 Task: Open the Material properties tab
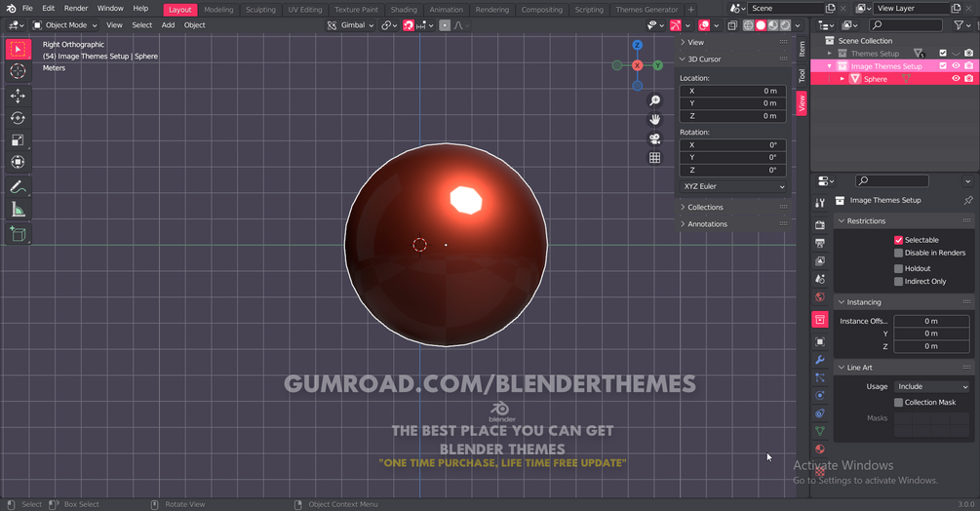coord(820,450)
